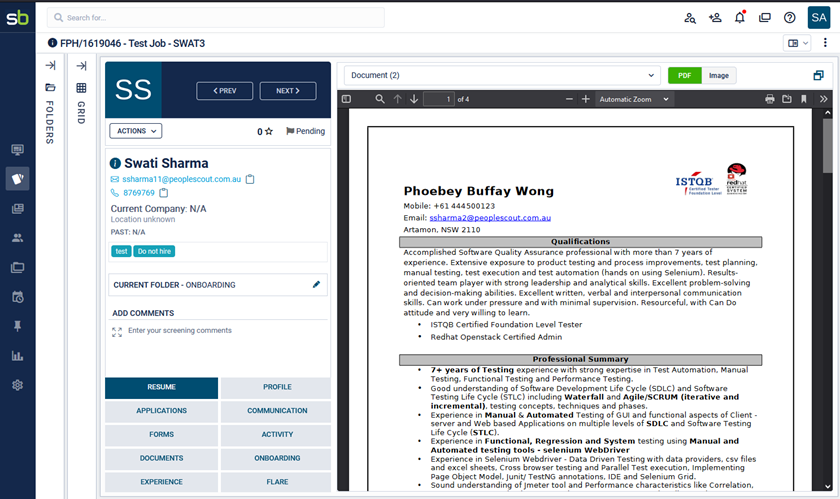Open the settings gear in sidebar
The width and height of the screenshot is (840, 499).
click(18, 385)
